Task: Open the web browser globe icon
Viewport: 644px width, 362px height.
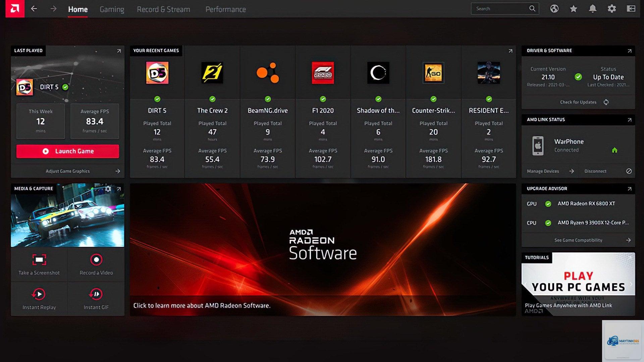Action: 554,9
